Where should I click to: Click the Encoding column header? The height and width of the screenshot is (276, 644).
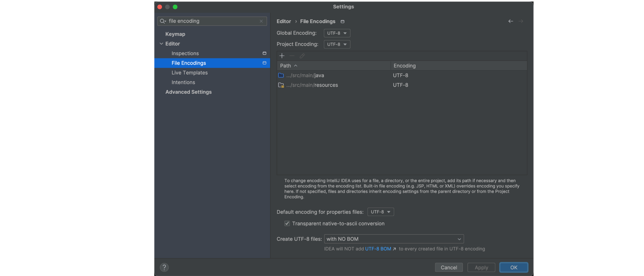(x=459, y=66)
